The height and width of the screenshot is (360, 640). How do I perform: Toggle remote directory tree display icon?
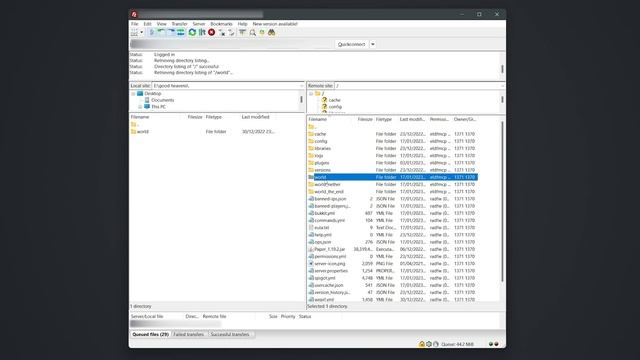pos(171,33)
